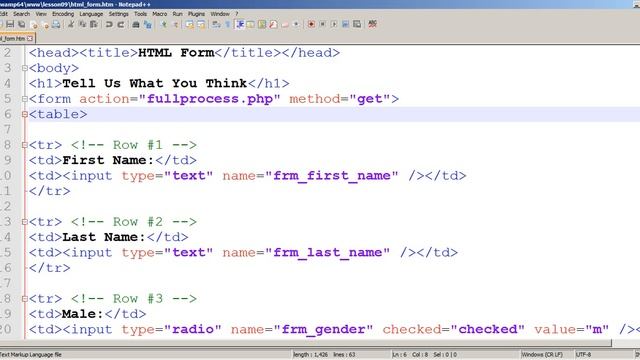This screenshot has width=640, height=360.
Task: Click the "Male:" cell text on line 19
Action: pos(83,314)
